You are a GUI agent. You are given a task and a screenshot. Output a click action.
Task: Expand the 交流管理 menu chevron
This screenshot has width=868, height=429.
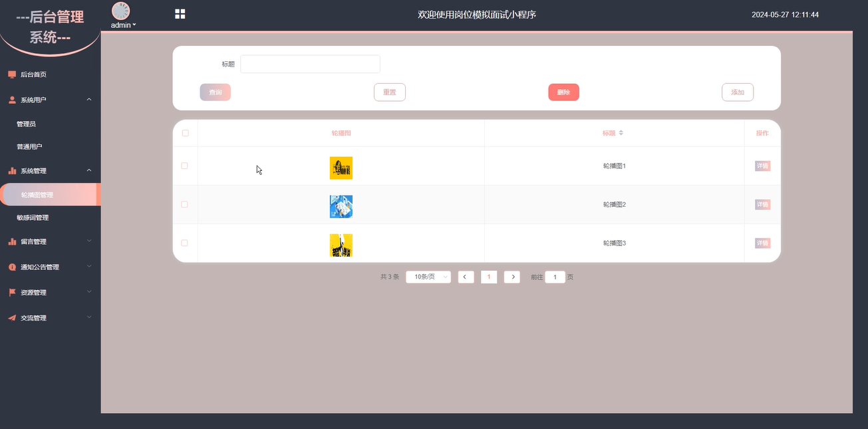(x=89, y=318)
